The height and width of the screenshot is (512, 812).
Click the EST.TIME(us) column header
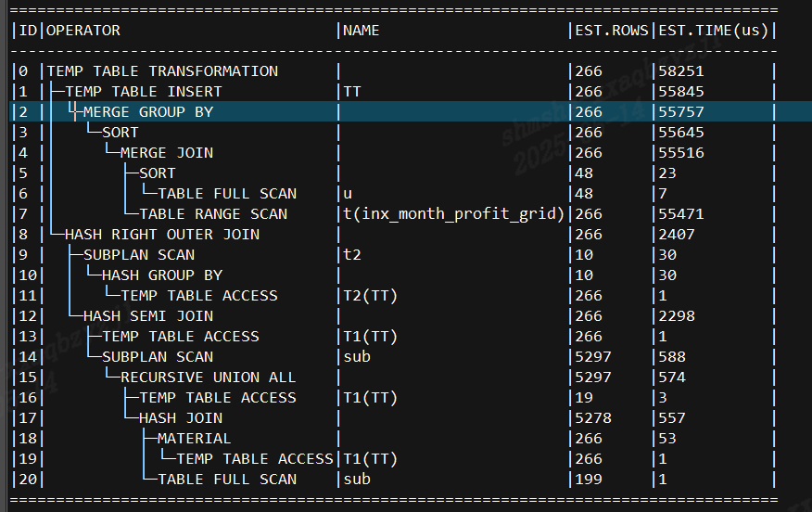pyautogui.click(x=713, y=31)
